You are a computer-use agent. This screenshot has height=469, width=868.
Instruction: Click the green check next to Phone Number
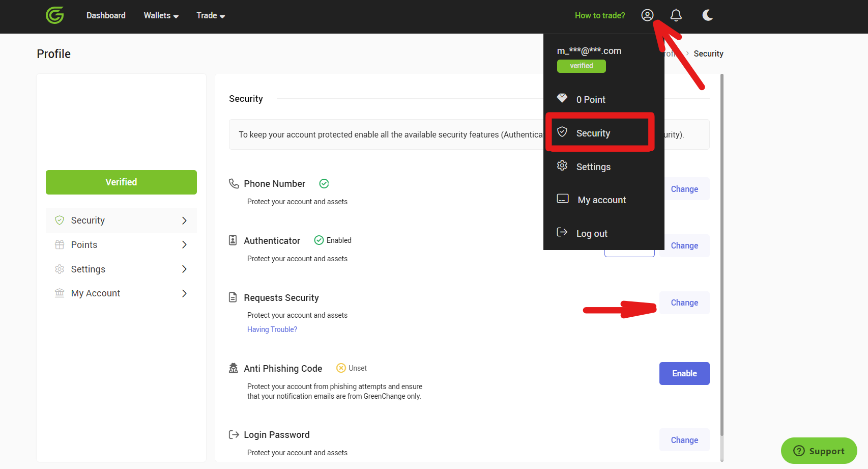click(x=324, y=183)
